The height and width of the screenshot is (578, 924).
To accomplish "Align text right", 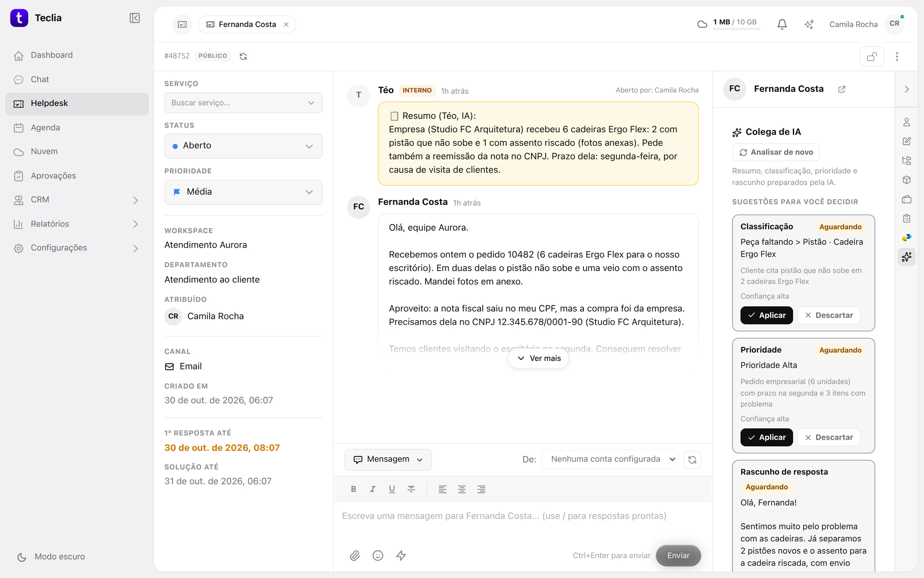I will point(481,489).
